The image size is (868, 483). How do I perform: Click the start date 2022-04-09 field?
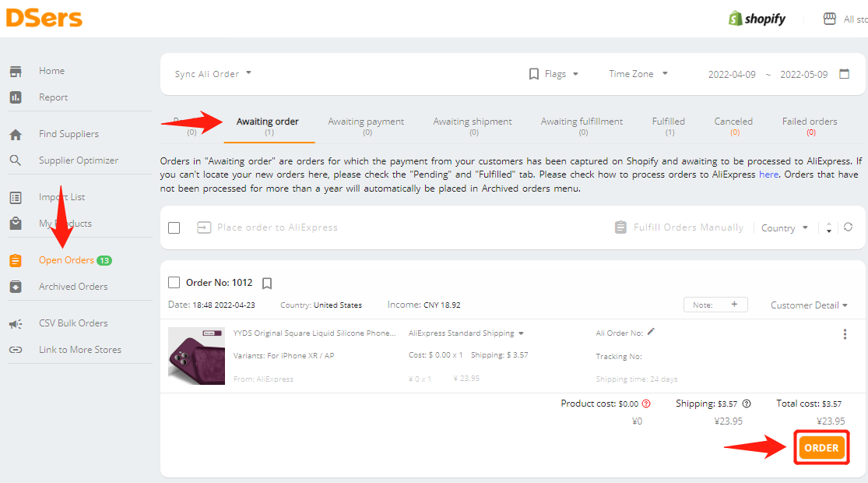(732, 74)
